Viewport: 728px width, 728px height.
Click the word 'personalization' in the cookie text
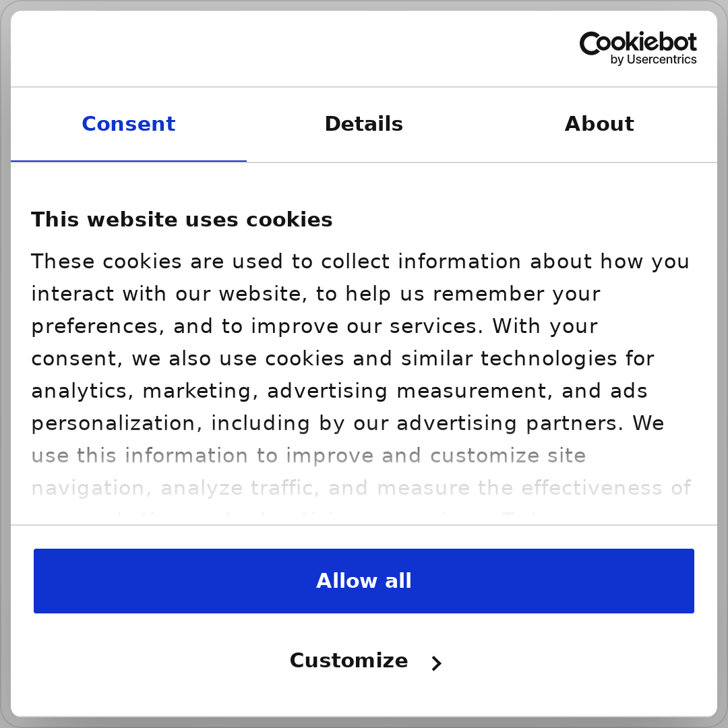[113, 423]
